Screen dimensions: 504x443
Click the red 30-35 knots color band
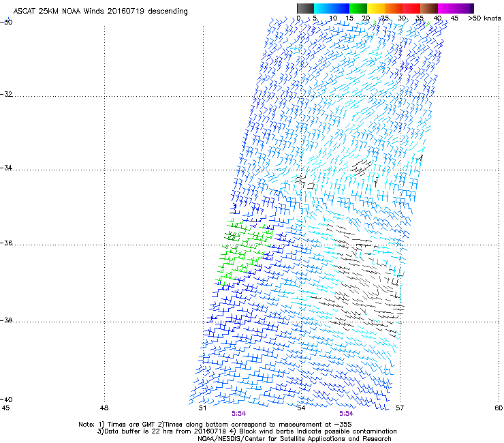coord(411,8)
